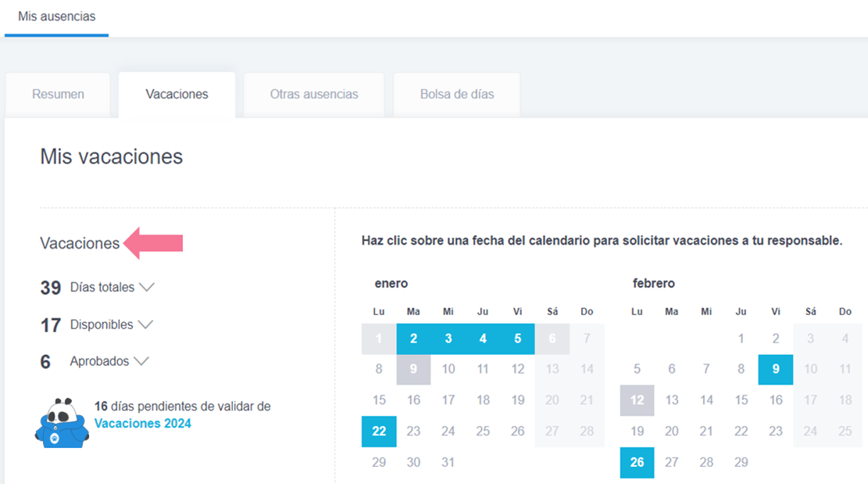The height and width of the screenshot is (484, 868).
Task: Select the Mis ausencias top tab
Action: (56, 16)
